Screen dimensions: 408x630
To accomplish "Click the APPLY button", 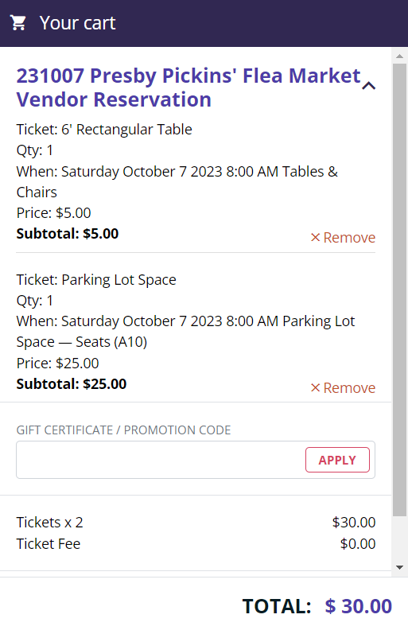I will pyautogui.click(x=337, y=460).
